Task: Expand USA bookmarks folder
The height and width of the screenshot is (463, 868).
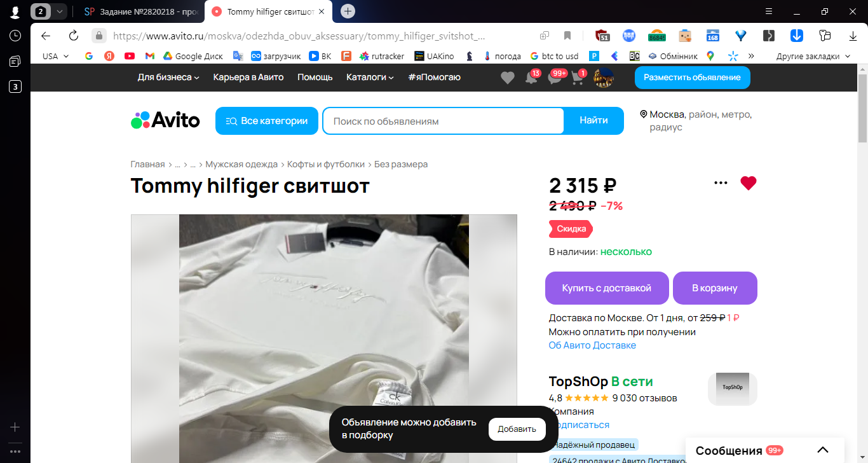Action: (x=55, y=56)
